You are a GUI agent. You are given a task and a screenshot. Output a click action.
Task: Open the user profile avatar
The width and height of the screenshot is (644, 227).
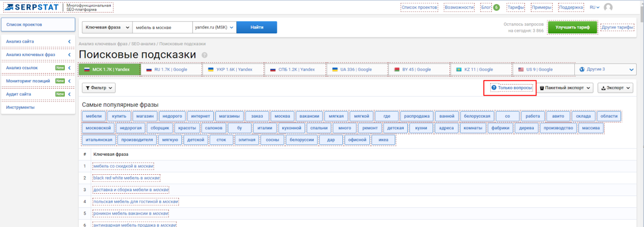[x=608, y=8]
